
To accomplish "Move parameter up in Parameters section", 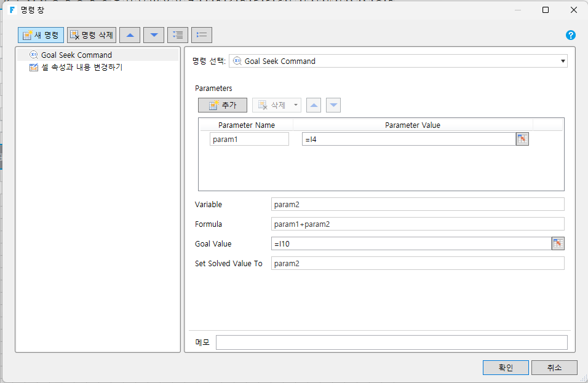I will tap(314, 105).
